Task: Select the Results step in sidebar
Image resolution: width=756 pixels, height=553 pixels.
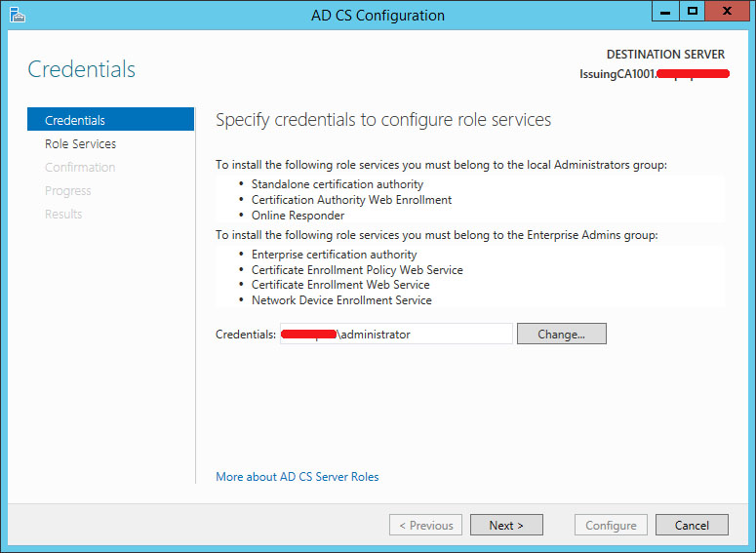Action: tap(63, 214)
